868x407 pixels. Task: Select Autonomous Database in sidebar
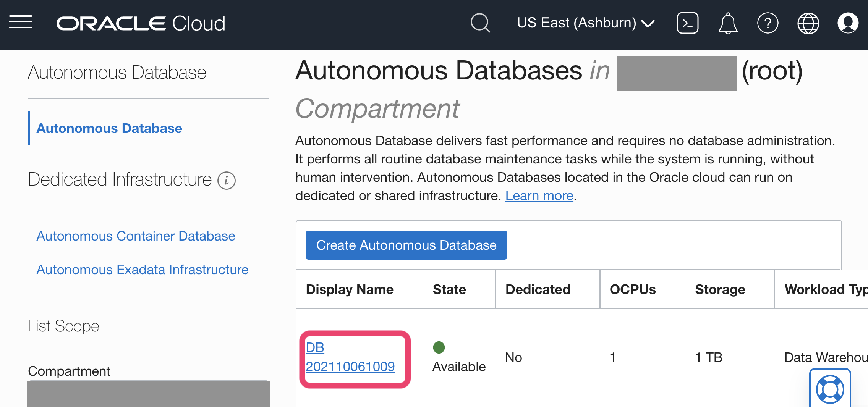click(x=109, y=128)
